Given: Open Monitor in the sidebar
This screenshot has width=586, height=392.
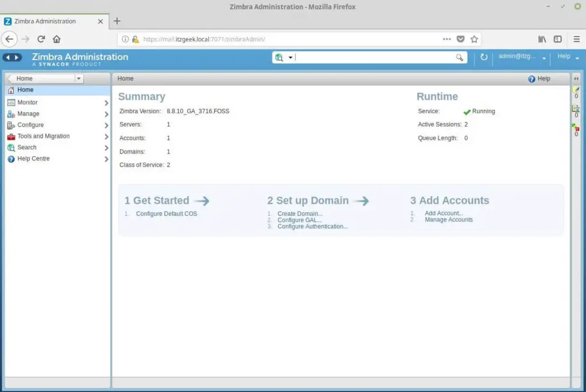Looking at the screenshot, I should (x=27, y=102).
